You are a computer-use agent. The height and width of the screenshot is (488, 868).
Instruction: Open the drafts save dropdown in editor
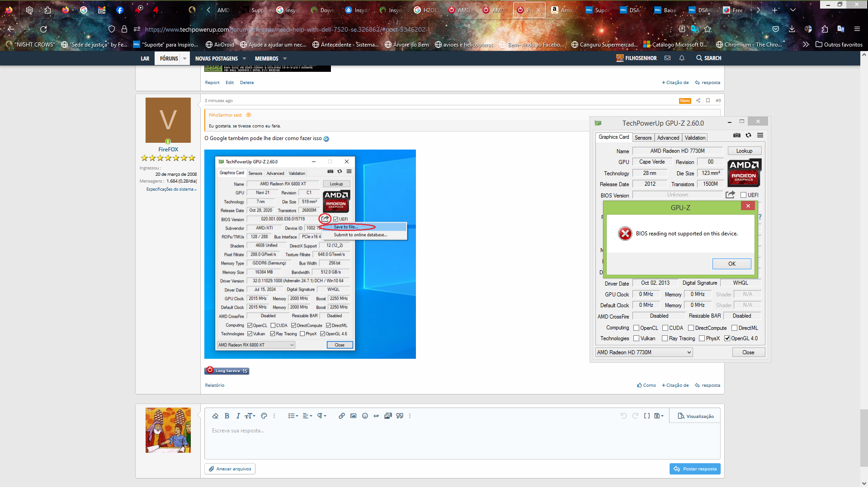pos(659,416)
